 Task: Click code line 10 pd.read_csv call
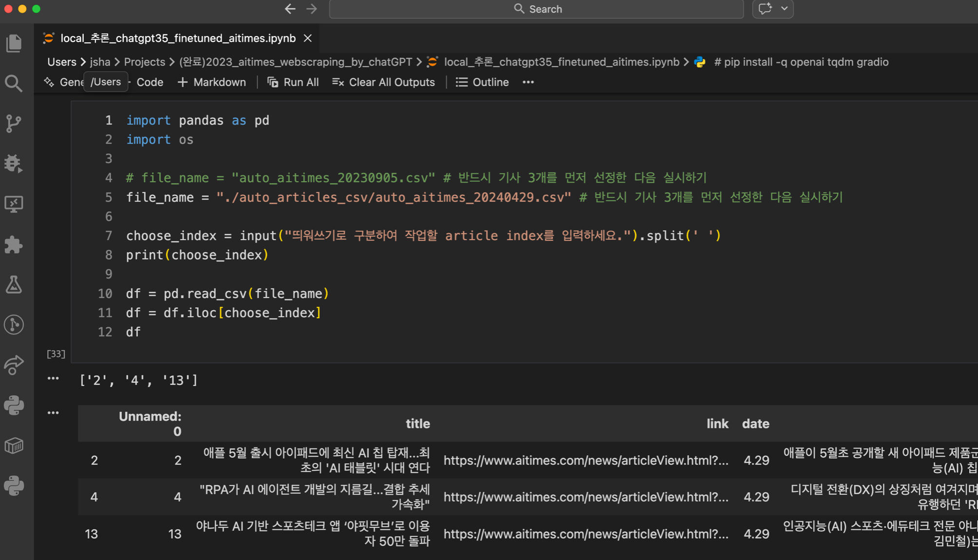(x=227, y=294)
